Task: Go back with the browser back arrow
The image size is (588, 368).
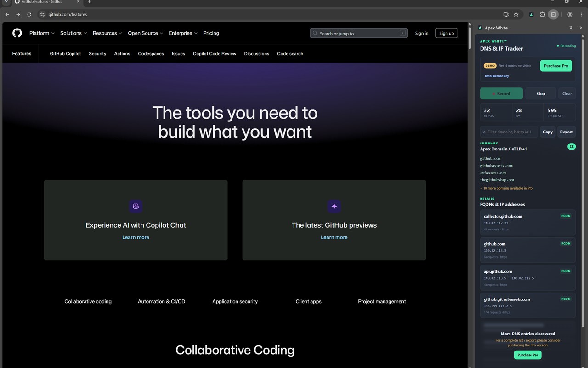Action: point(7,14)
